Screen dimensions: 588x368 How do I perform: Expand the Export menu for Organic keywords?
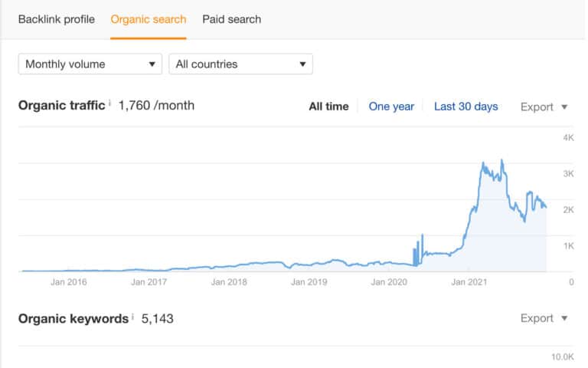544,318
